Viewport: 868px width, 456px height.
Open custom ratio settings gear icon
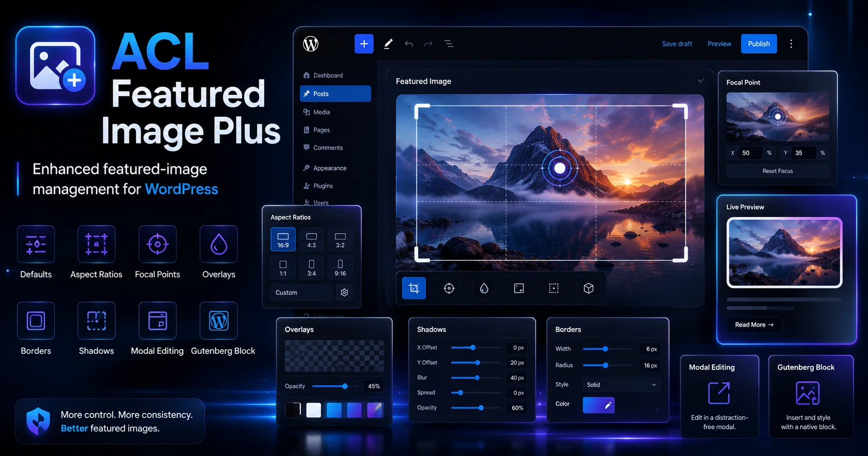coord(344,292)
